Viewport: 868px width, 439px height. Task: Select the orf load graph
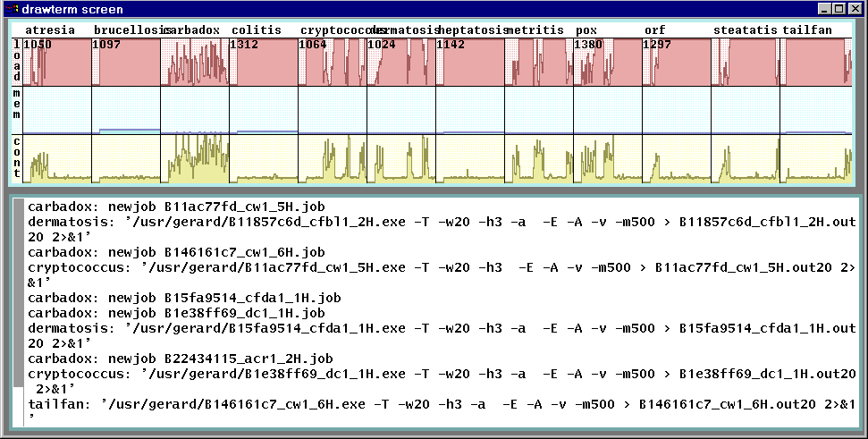676,62
